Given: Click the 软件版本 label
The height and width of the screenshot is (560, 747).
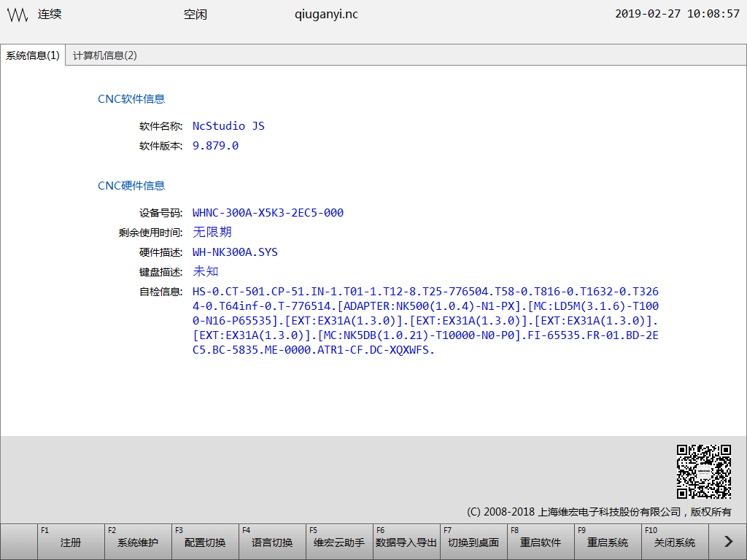Looking at the screenshot, I should pos(160,146).
